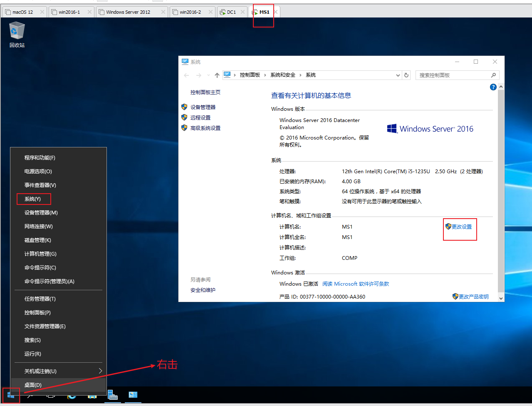Viewport: 532px width, 406px height.
Task: Open 任务管理器(T) from context menu
Action: [x=59, y=299]
